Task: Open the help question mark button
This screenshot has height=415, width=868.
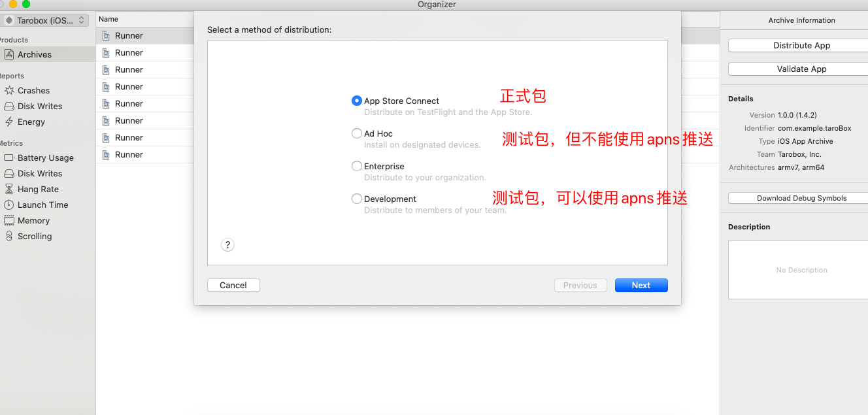Action: [x=227, y=244]
